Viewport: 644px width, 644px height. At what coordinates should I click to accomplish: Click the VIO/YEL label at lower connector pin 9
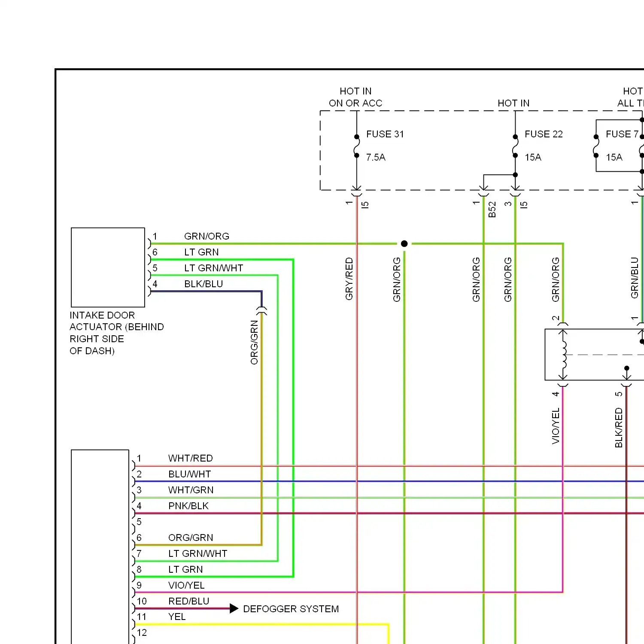pos(186,585)
